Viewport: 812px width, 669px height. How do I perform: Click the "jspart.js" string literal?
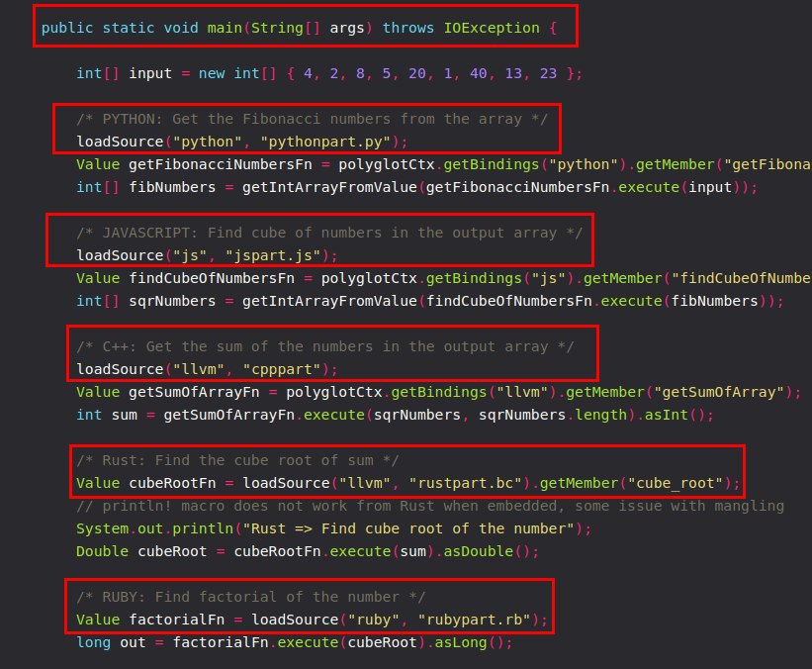click(x=273, y=256)
